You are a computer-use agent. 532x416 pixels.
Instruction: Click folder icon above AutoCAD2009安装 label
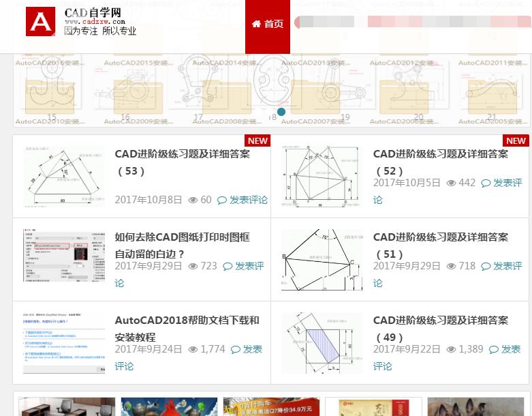(138, 97)
